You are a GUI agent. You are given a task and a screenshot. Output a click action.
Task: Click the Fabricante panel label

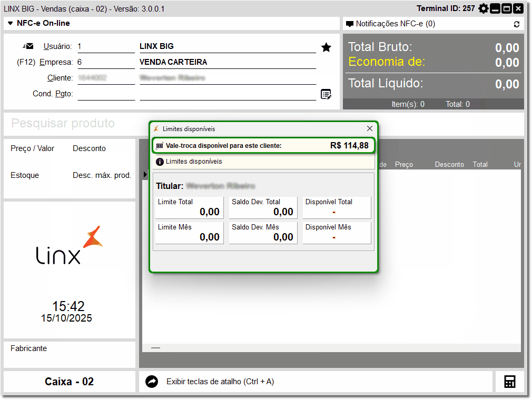(28, 348)
